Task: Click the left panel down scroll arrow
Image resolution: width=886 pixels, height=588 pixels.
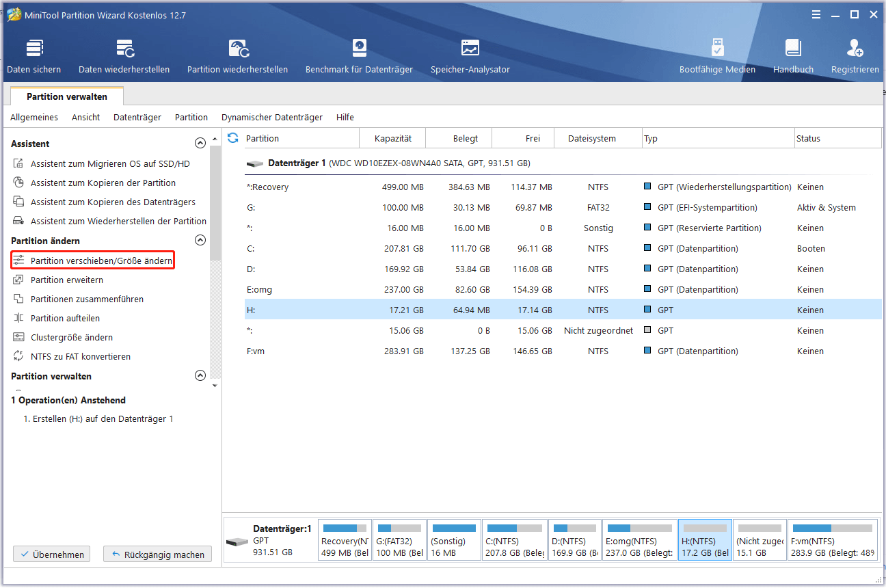Action: 215,386
